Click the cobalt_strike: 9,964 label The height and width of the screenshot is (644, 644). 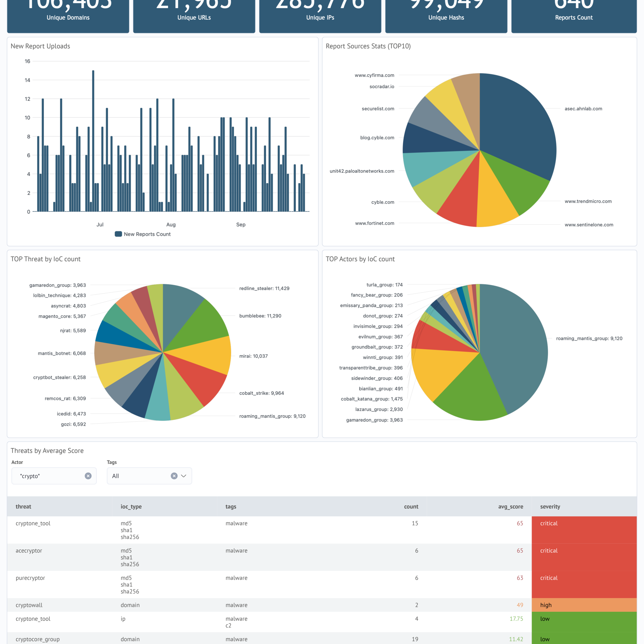coord(262,393)
